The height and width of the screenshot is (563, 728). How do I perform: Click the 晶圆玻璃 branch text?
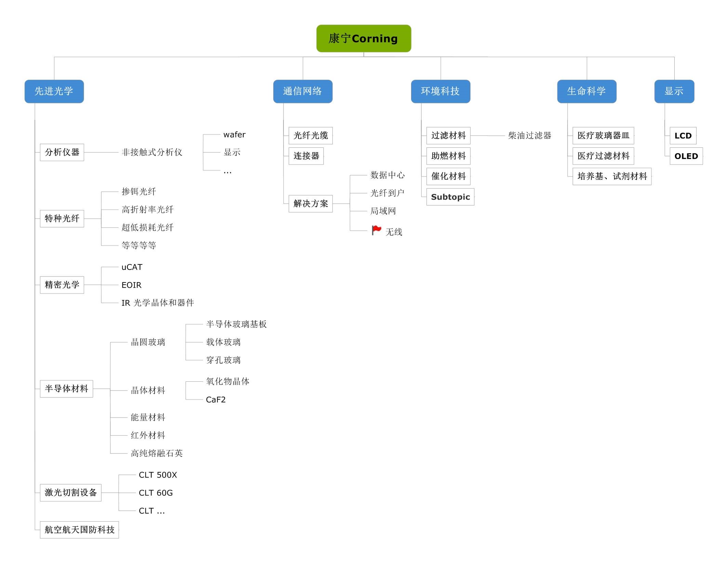(148, 342)
